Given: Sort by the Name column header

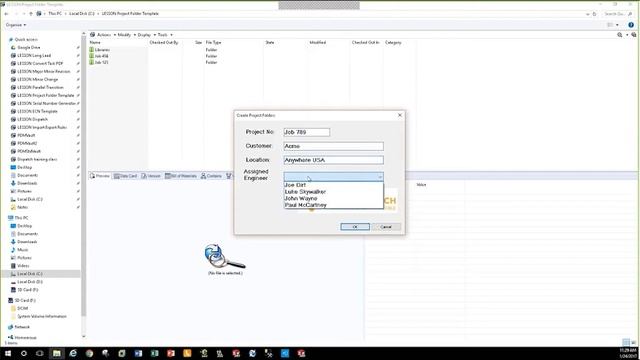Looking at the screenshot, I should tap(95, 42).
